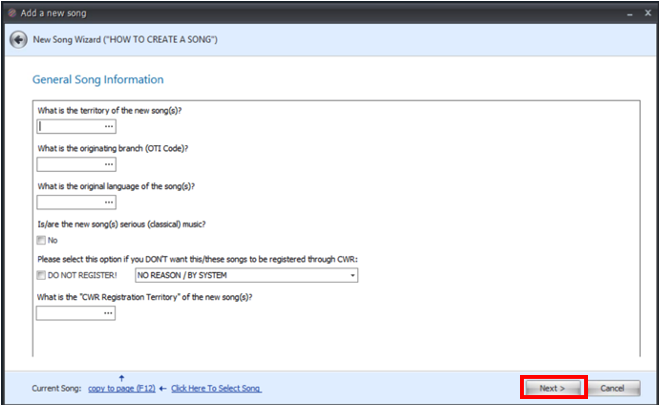
Task: Click the Click Here To Select Song link
Action: tap(216, 388)
